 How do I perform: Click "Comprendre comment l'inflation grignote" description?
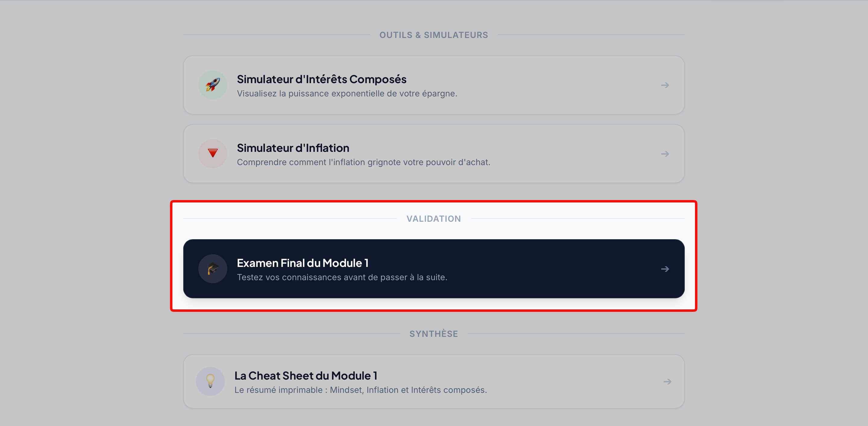(x=363, y=162)
